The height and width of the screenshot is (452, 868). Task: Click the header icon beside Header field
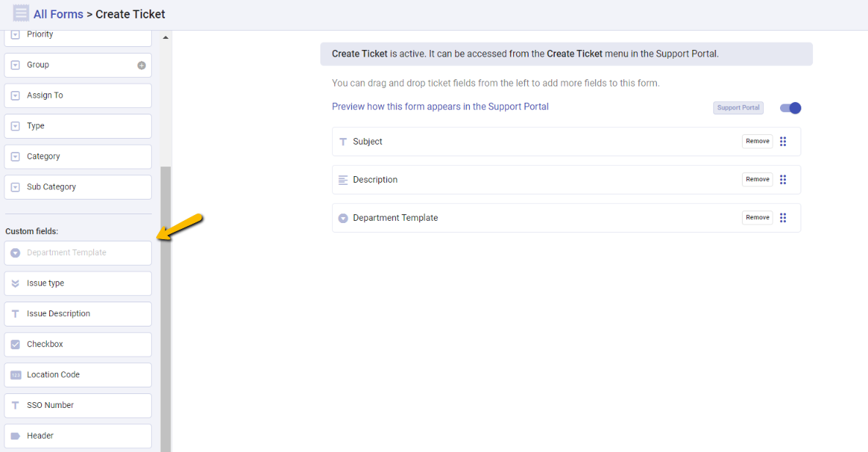(16, 435)
